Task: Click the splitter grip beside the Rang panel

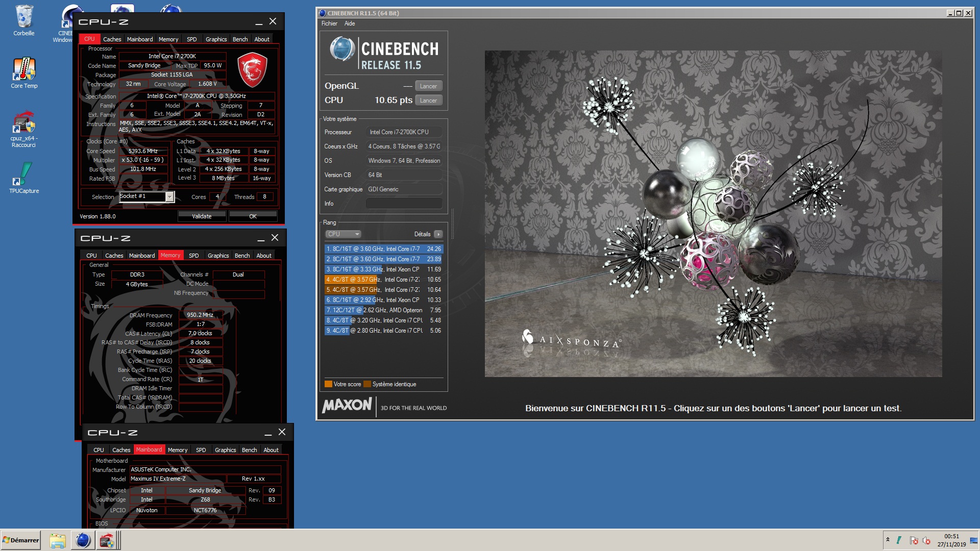Action: tap(452, 223)
